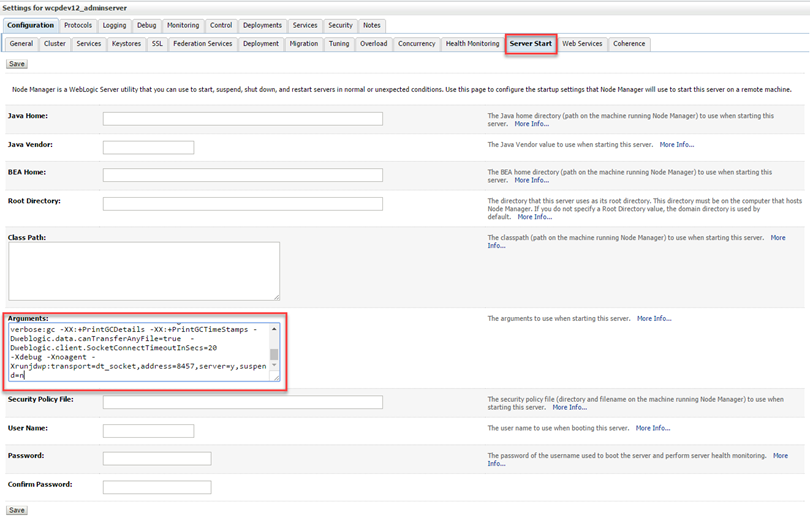Image resolution: width=810 pixels, height=529 pixels.
Task: Click into the BEA Home field
Action: [243, 175]
